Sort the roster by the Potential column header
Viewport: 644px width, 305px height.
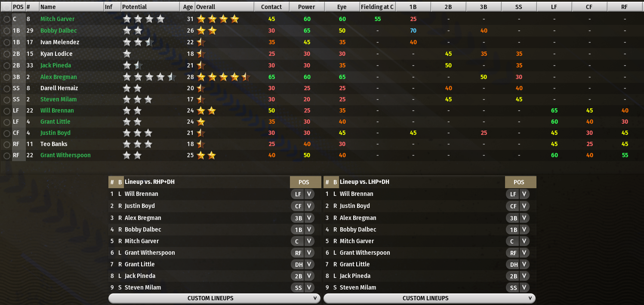(151, 7)
